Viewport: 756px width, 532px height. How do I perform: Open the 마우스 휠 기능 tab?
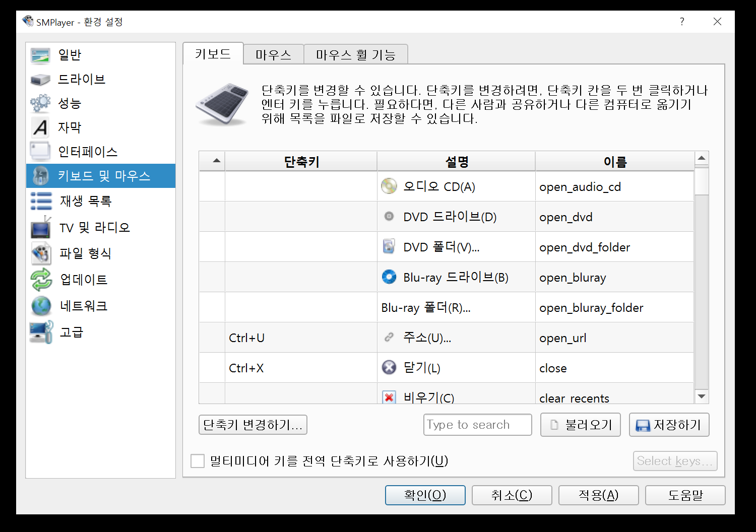coord(356,54)
